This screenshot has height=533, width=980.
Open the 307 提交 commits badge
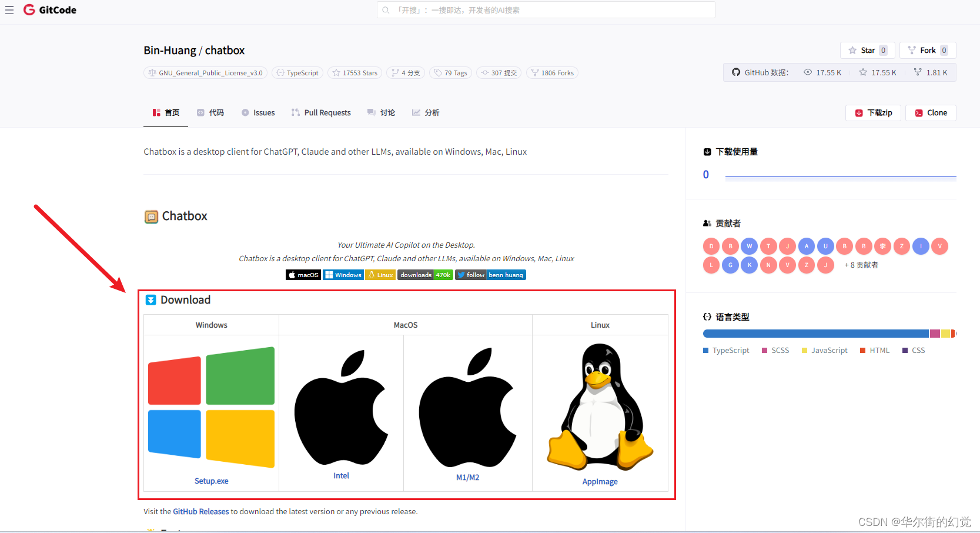point(499,73)
